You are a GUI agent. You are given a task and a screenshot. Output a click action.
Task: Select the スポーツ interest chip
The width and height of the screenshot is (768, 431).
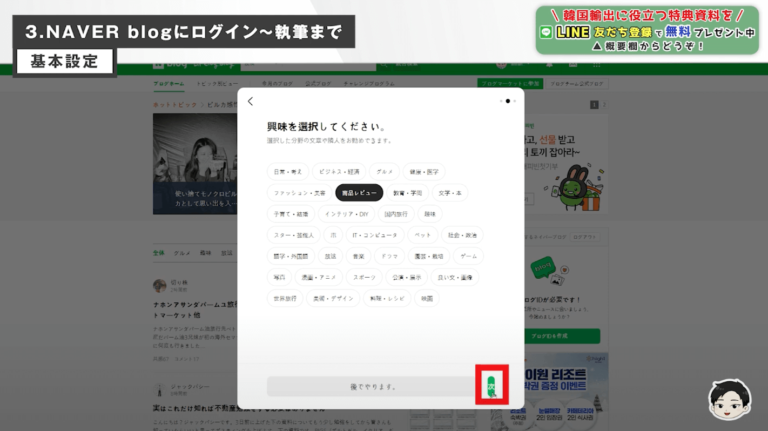[x=364, y=277]
